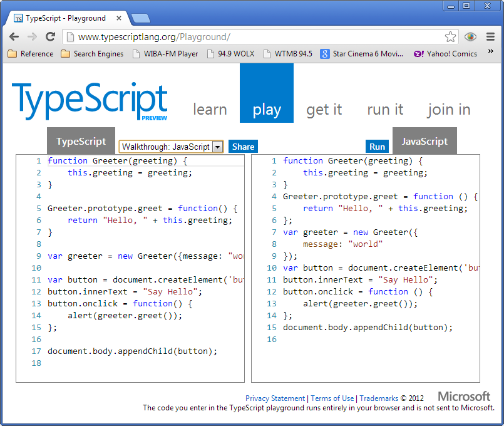This screenshot has width=504, height=426.
Task: Open the 94.9 WOLX bookmark
Action: [x=231, y=54]
